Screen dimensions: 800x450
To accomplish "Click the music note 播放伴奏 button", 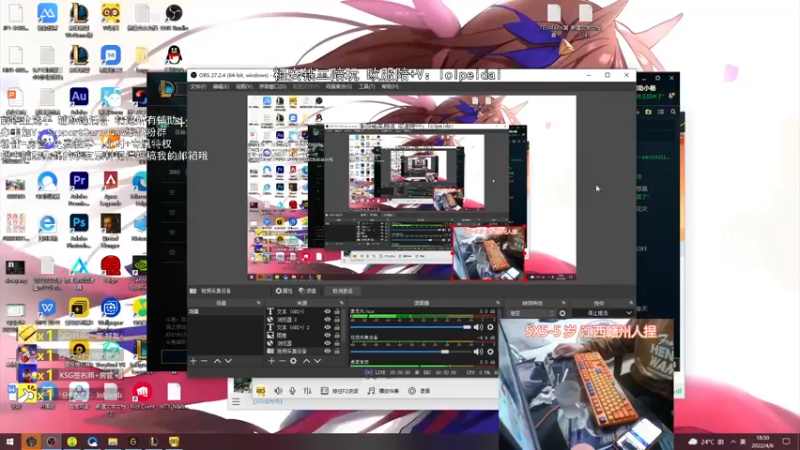I will coord(383,391).
